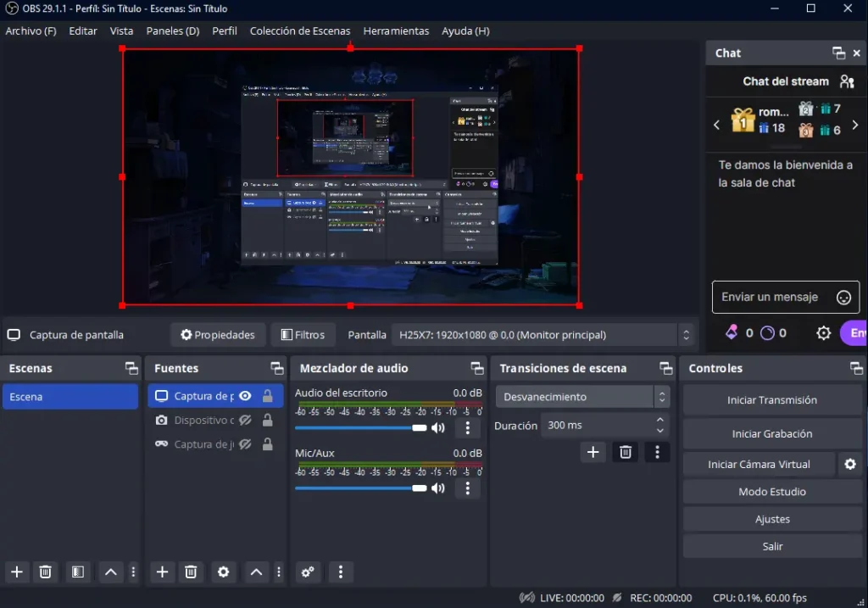The width and height of the screenshot is (868, 608).
Task: Open chat settings gear icon
Action: 823,333
